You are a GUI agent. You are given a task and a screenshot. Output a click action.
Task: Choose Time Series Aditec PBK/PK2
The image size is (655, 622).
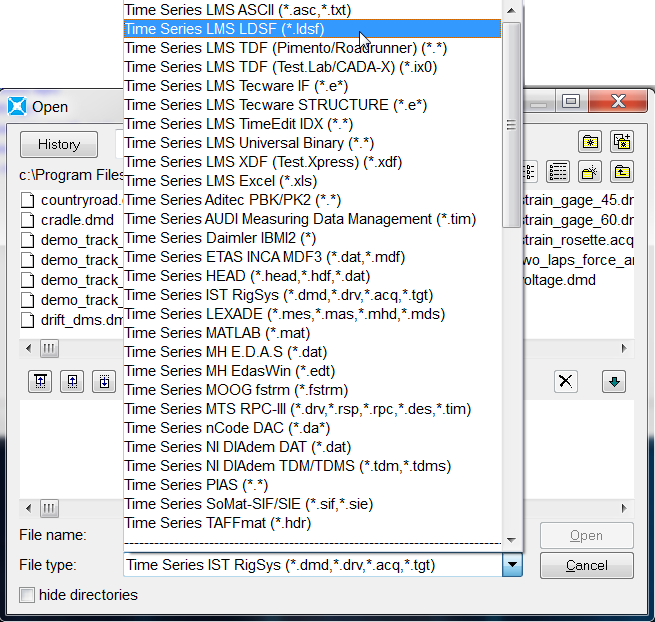312,200
